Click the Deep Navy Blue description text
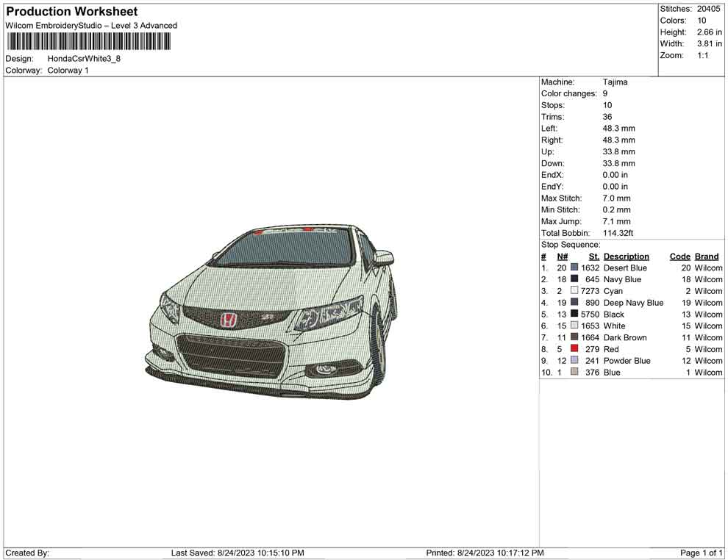This screenshot has width=728, height=560. click(x=633, y=303)
